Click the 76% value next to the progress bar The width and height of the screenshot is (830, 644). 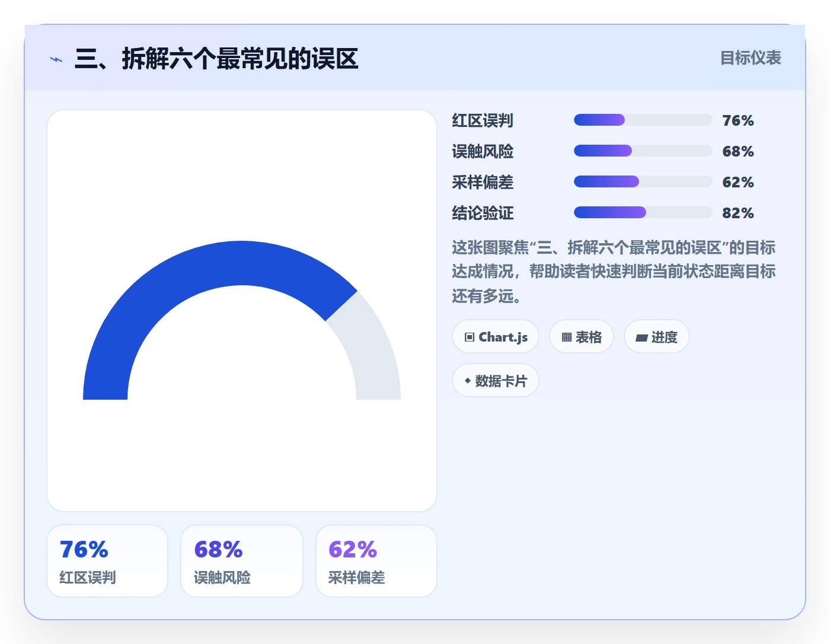tap(738, 120)
